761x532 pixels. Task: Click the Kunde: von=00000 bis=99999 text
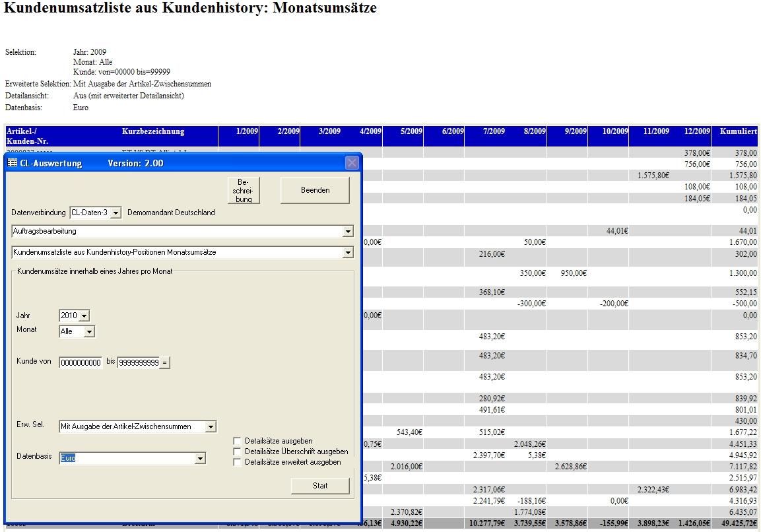pyautogui.click(x=121, y=72)
